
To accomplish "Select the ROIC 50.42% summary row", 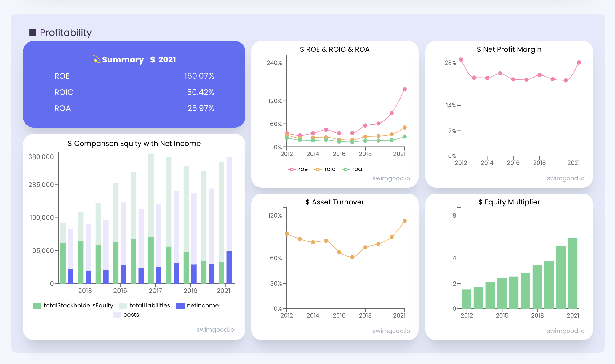I will (134, 92).
